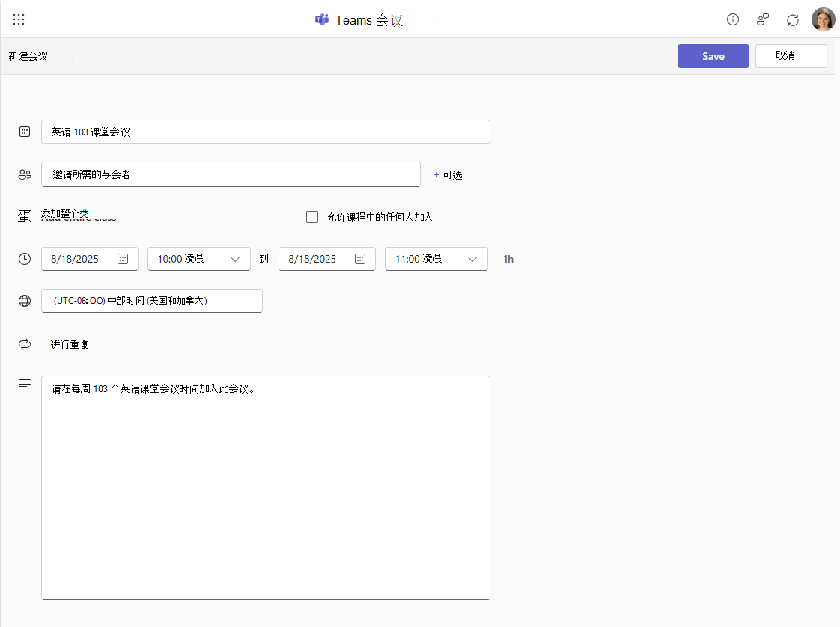Click the calendar icon beside meeting title
840x627 pixels.
[x=25, y=132]
